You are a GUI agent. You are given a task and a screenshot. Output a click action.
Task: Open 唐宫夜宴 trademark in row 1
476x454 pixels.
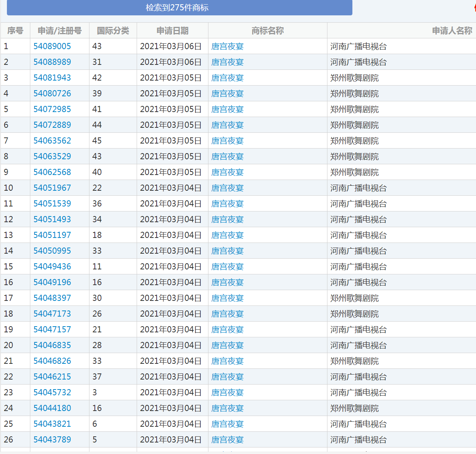(x=228, y=46)
